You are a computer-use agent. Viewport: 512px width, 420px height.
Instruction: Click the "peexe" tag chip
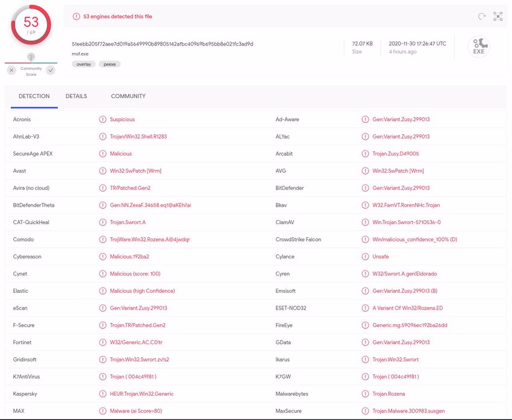(110, 64)
